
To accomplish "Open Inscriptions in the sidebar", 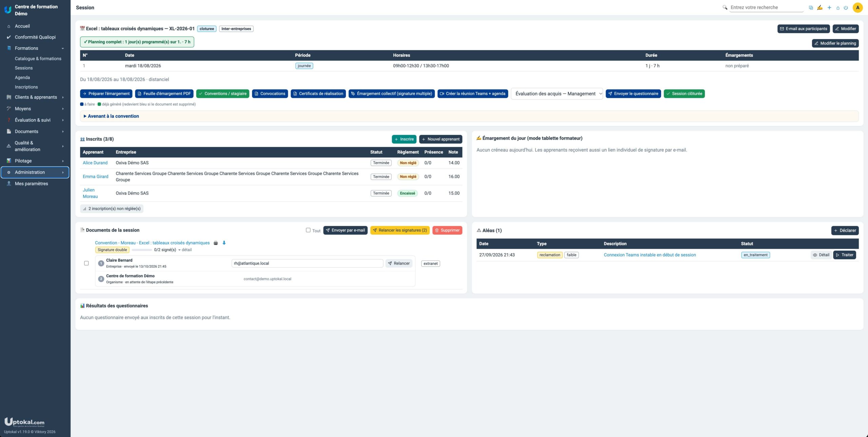I will point(26,87).
